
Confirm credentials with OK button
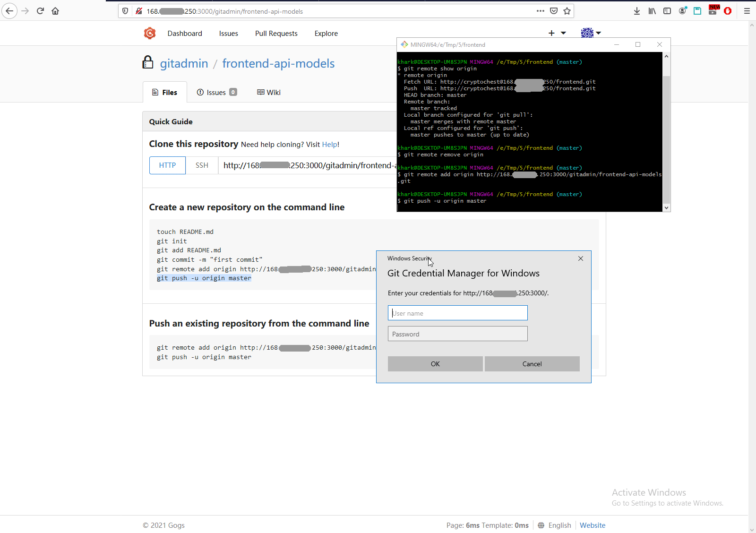pyautogui.click(x=435, y=364)
